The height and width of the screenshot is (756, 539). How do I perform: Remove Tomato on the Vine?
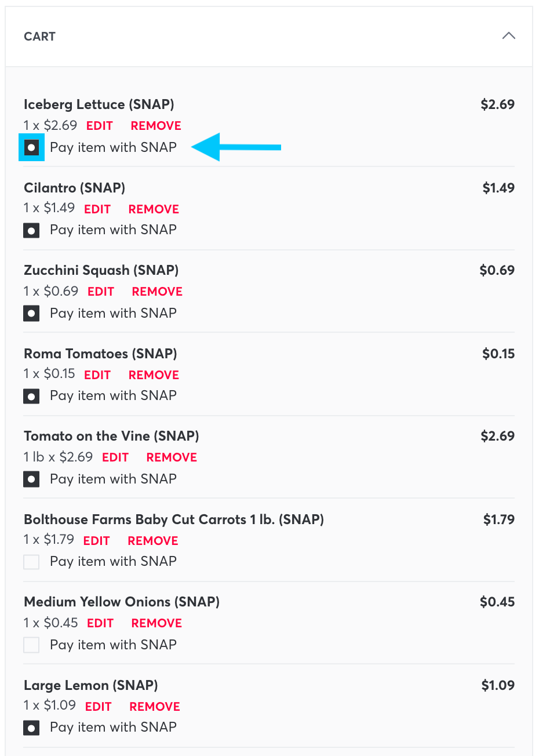coord(172,457)
